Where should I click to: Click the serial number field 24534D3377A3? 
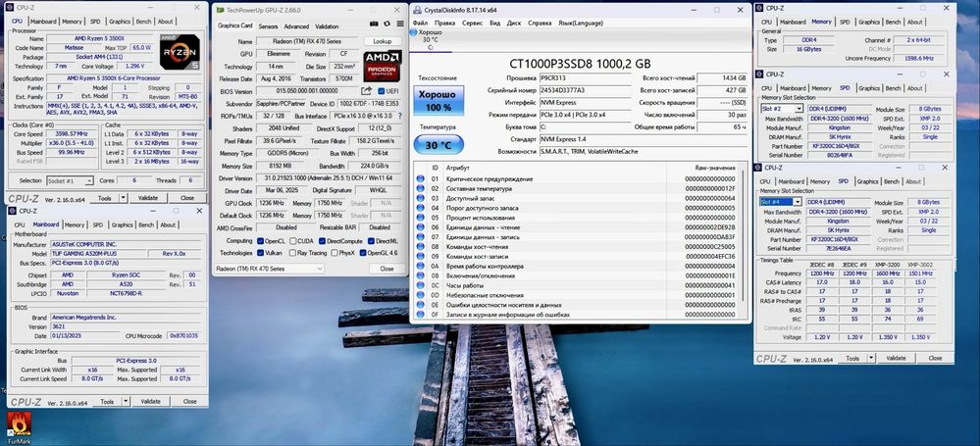click(586, 90)
